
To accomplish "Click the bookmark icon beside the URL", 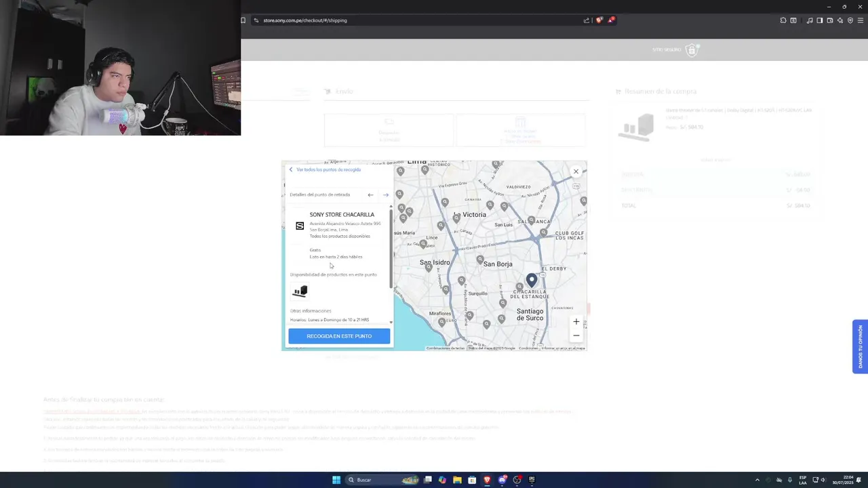I will click(243, 20).
